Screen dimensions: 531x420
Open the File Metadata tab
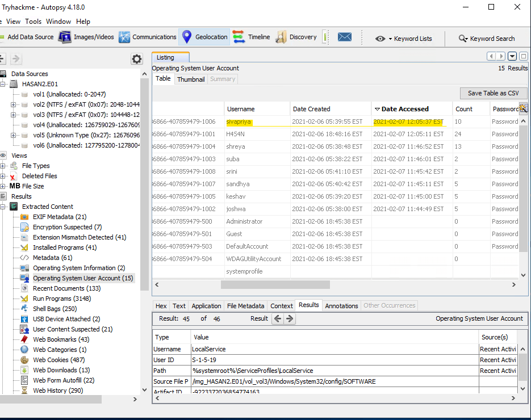click(x=245, y=305)
